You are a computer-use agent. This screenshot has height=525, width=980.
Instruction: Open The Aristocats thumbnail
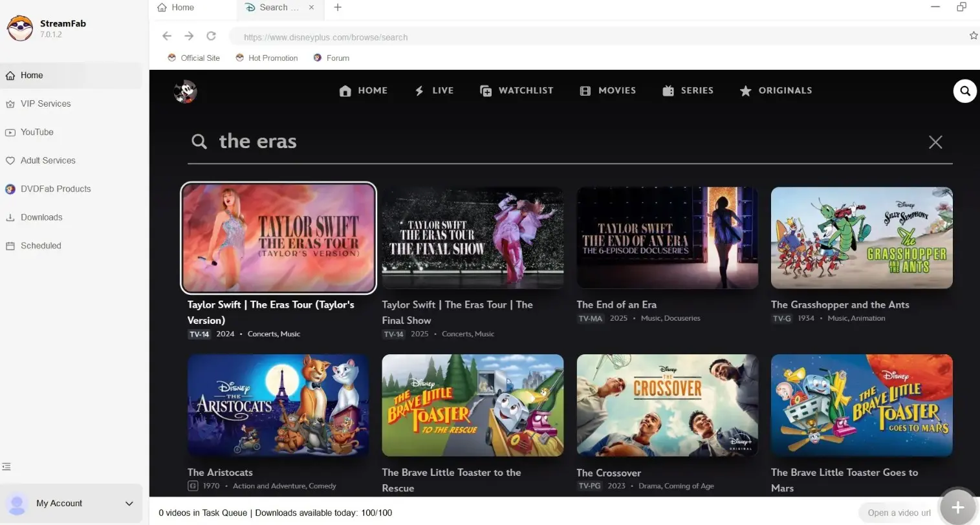(x=278, y=405)
